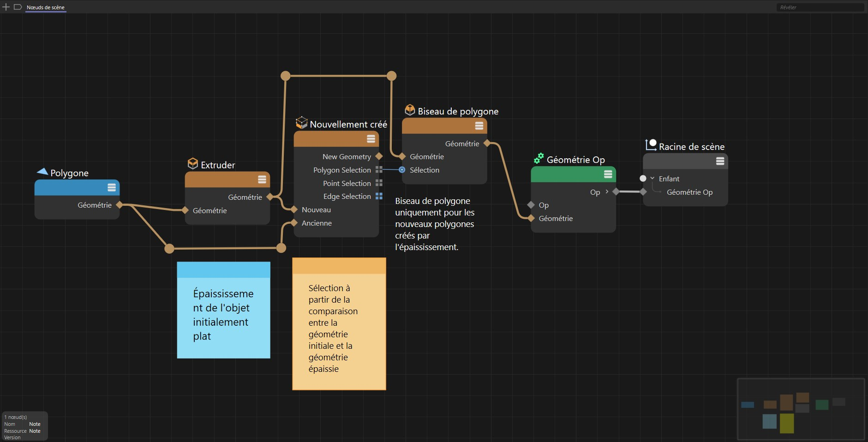Select the Nœuds de scène tab
The width and height of the screenshot is (868, 442).
pyautogui.click(x=46, y=7)
